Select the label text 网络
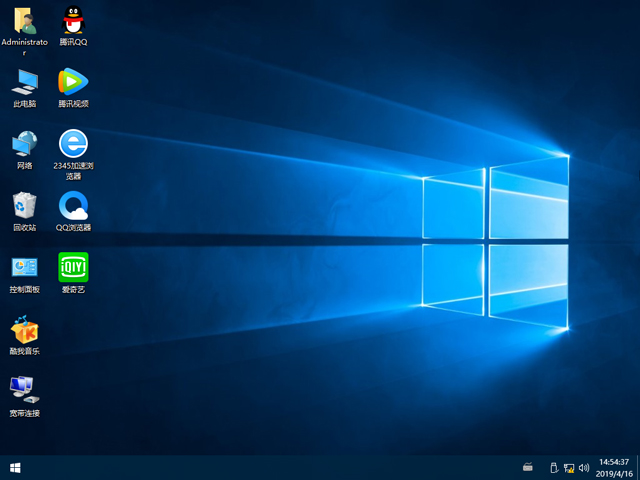The image size is (640, 480). pos(25,165)
